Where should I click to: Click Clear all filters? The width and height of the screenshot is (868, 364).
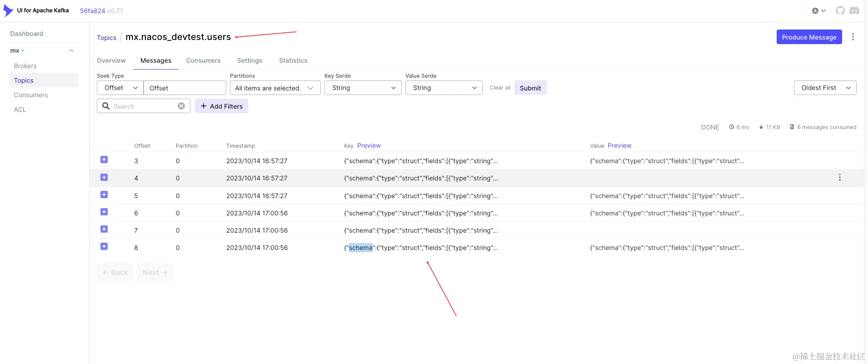[500, 88]
